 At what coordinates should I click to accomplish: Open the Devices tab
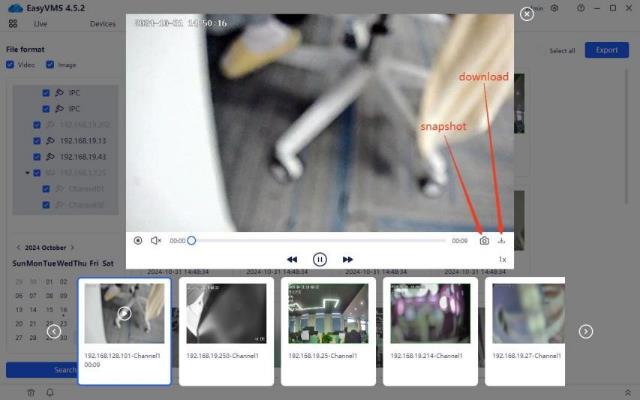[102, 23]
